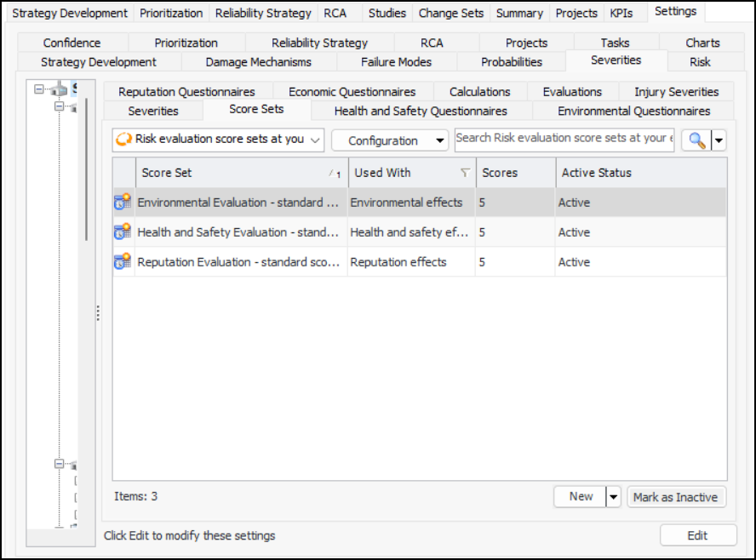
Task: Sort by Score Set column header
Action: [x=242, y=173]
